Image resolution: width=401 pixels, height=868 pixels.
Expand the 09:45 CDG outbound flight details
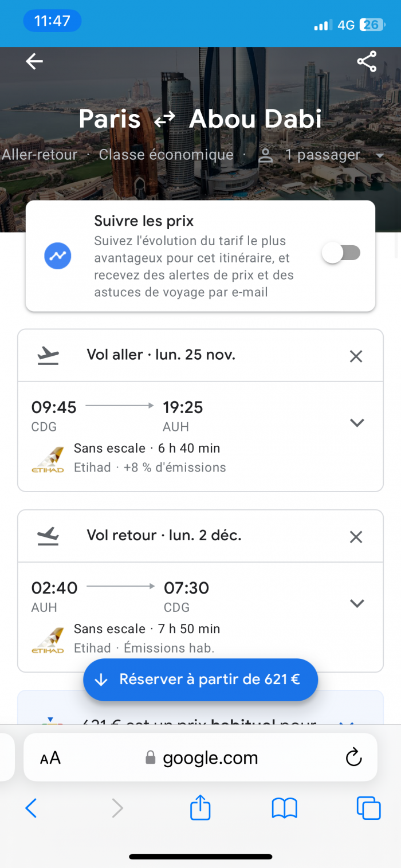pos(357,423)
